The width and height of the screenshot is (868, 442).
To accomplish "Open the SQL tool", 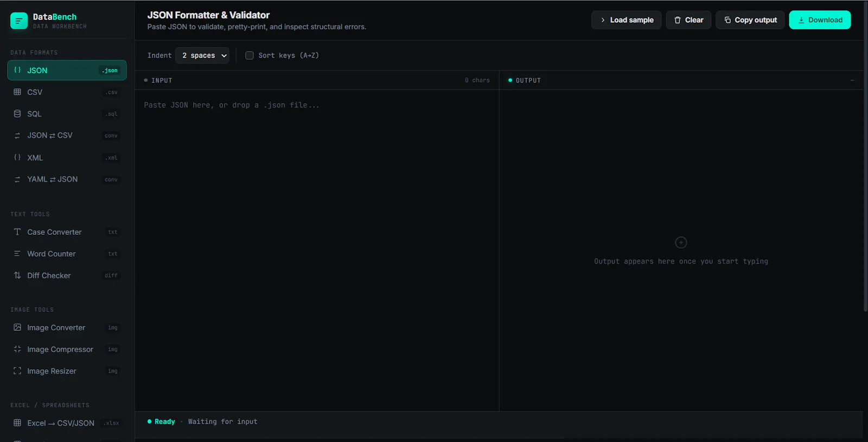I will 67,114.
